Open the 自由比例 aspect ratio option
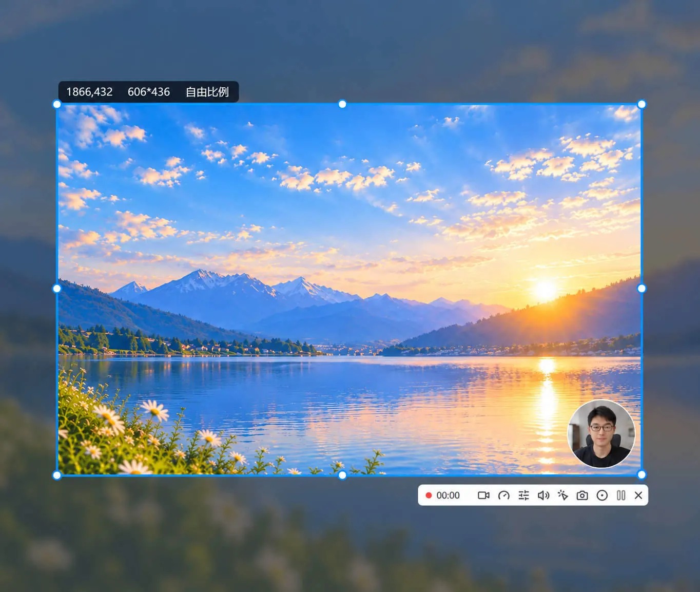 click(207, 92)
